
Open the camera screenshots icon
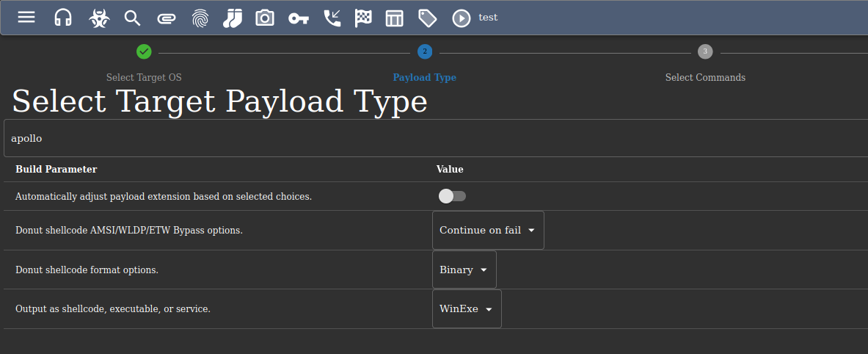pos(265,18)
